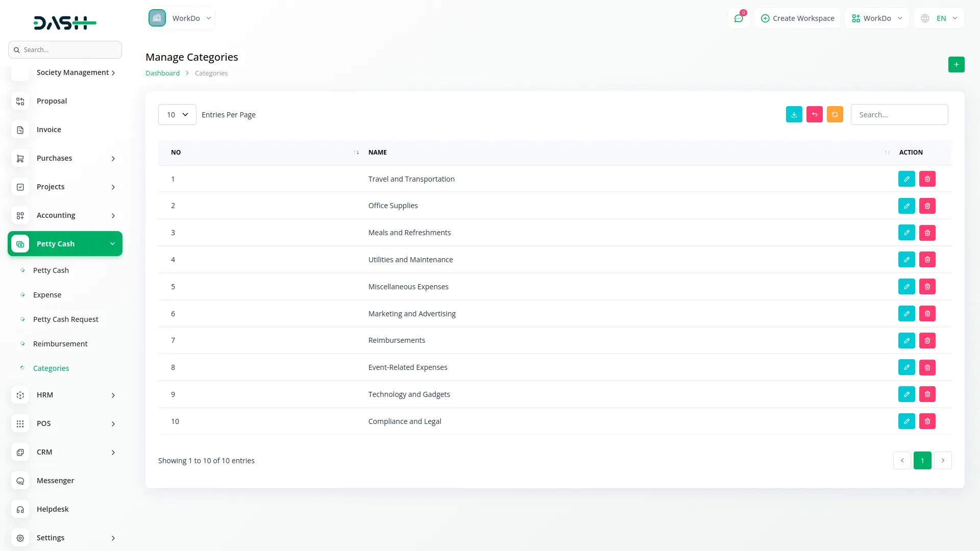The image size is (980, 551).
Task: Collapse the Petty Cash section
Action: point(65,243)
